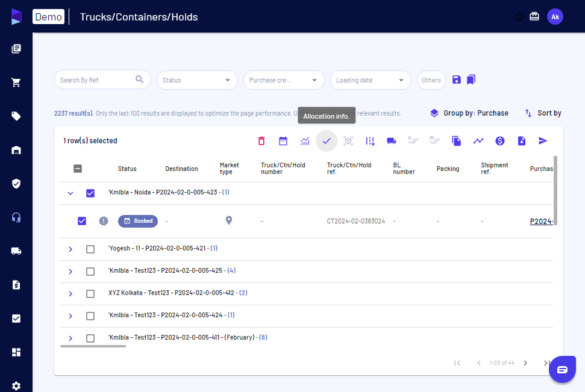Open the chat support bubble

point(562,369)
